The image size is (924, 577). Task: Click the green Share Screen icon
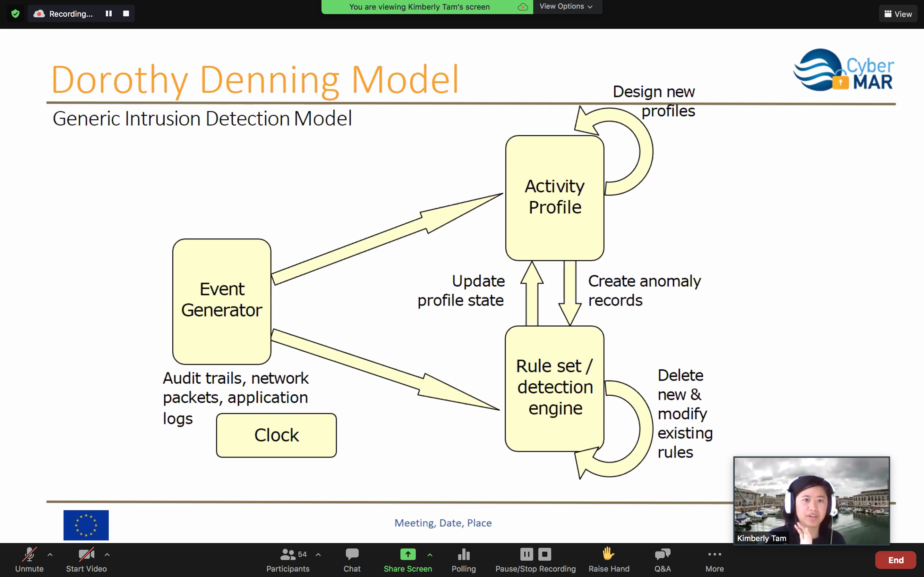tap(408, 554)
